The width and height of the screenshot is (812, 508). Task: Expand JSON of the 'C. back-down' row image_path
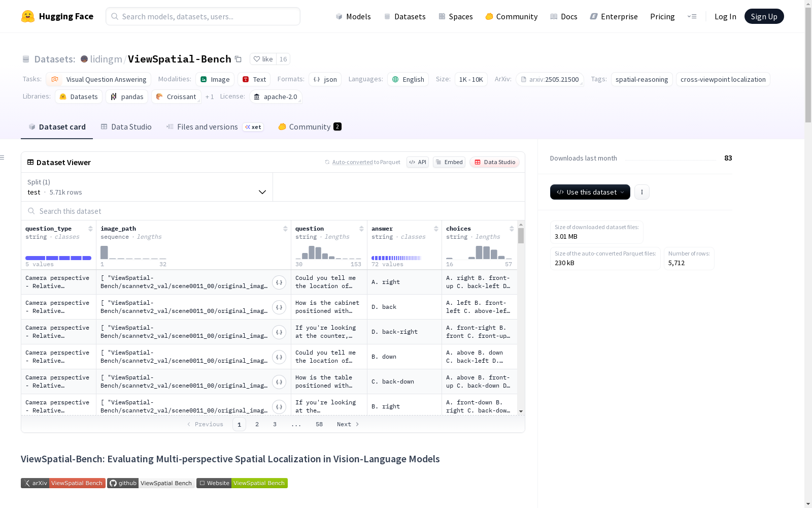(x=279, y=382)
